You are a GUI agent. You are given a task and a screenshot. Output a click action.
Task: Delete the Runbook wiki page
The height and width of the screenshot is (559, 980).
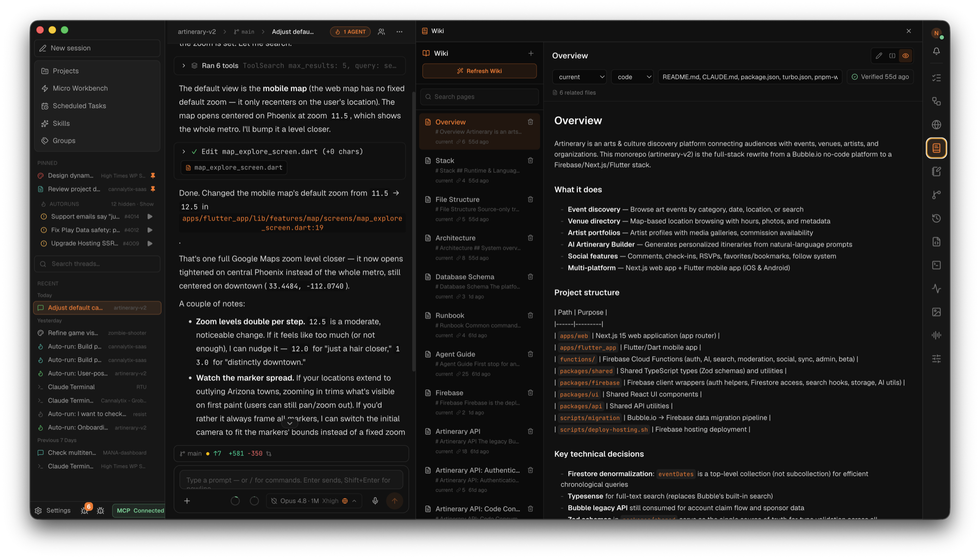click(x=530, y=316)
